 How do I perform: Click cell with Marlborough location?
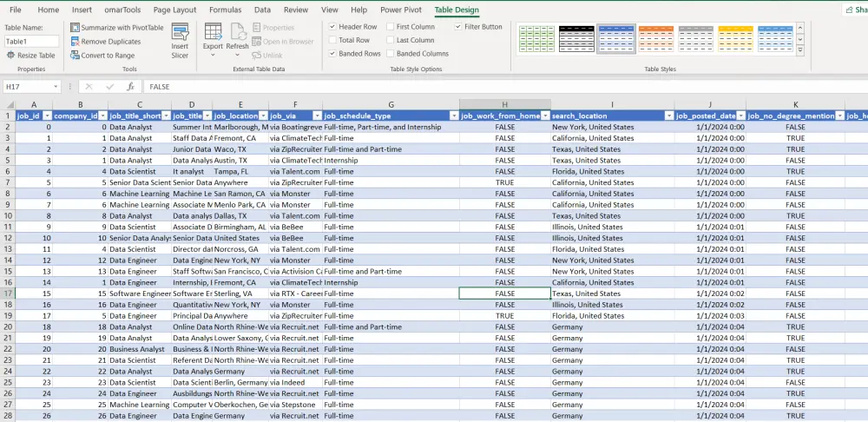pos(240,127)
